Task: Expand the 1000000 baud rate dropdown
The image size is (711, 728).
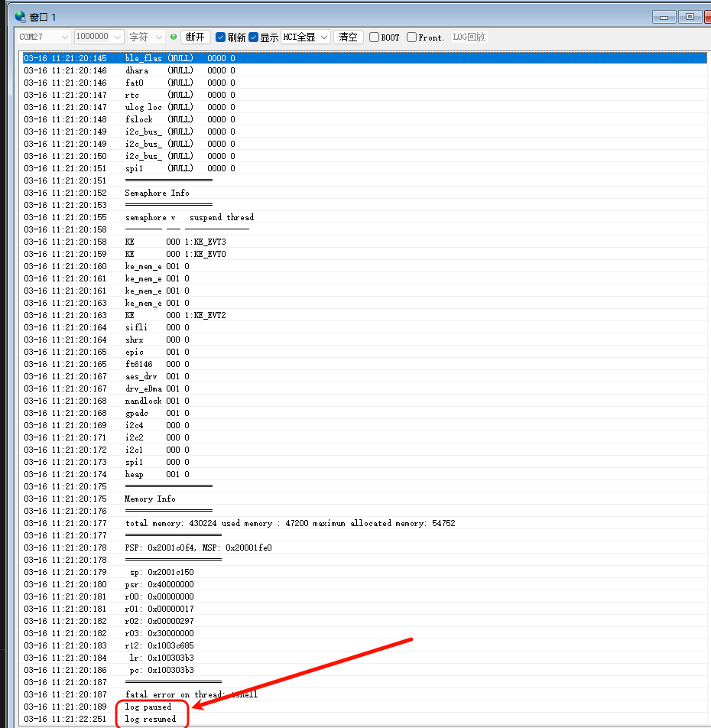Action: click(x=99, y=37)
